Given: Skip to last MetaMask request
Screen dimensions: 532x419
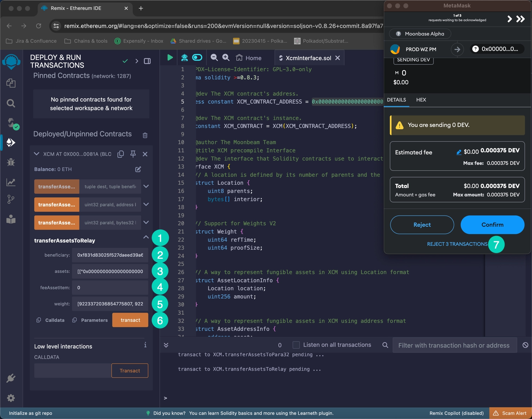Looking at the screenshot, I should [x=520, y=19].
